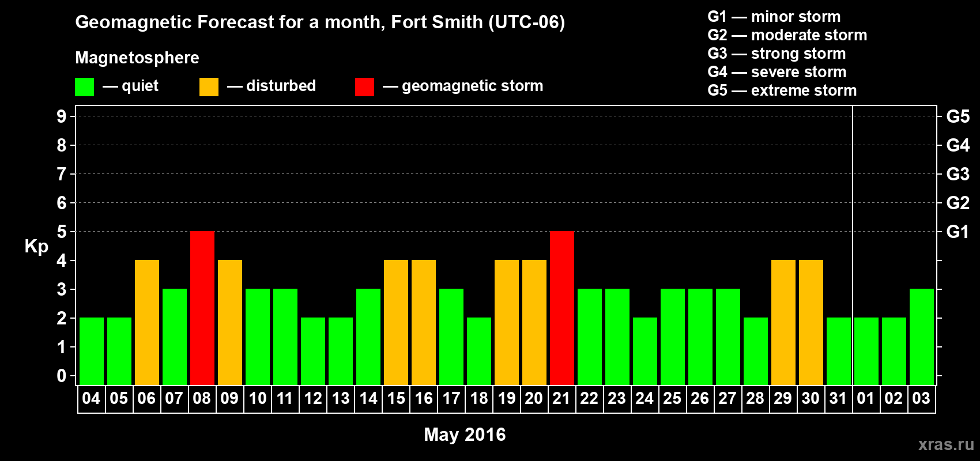The image size is (980, 461).
Task: Select the date label 29
Action: pos(783,399)
